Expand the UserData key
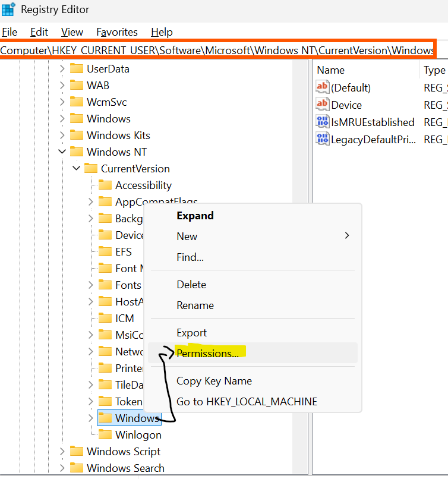Image resolution: width=448 pixels, height=479 pixels. (x=62, y=69)
